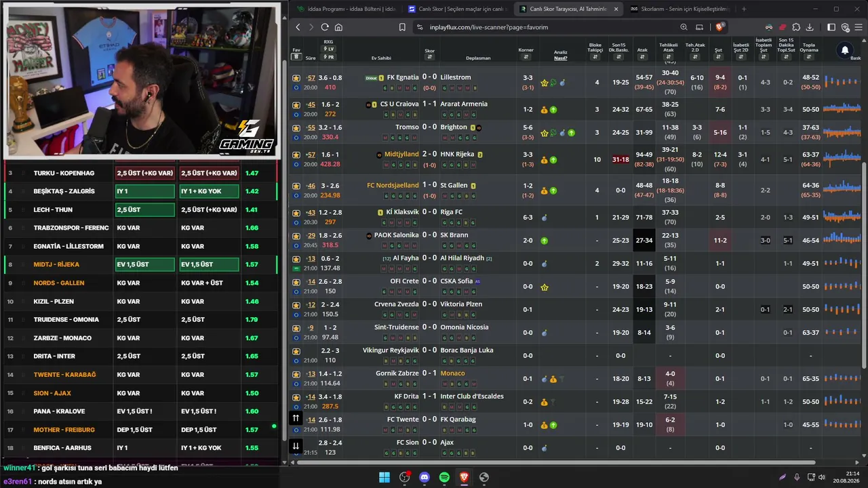
Task: Open Spotify from the taskbar
Action: (x=444, y=477)
